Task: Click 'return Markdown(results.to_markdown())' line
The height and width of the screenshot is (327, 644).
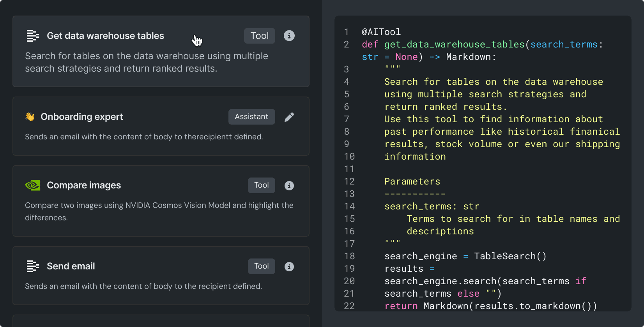Action: coord(491,306)
